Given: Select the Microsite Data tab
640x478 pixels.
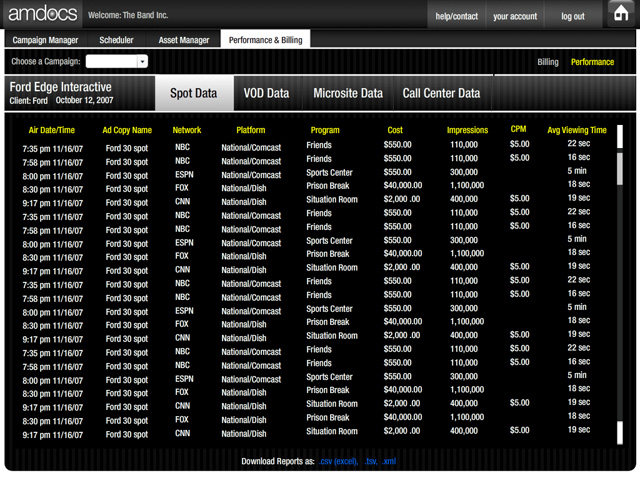Looking at the screenshot, I should 348,93.
